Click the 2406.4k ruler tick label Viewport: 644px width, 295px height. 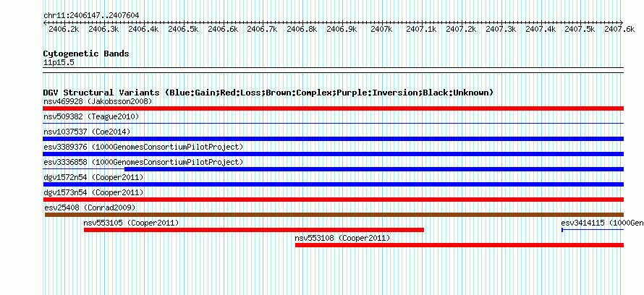pos(143,29)
